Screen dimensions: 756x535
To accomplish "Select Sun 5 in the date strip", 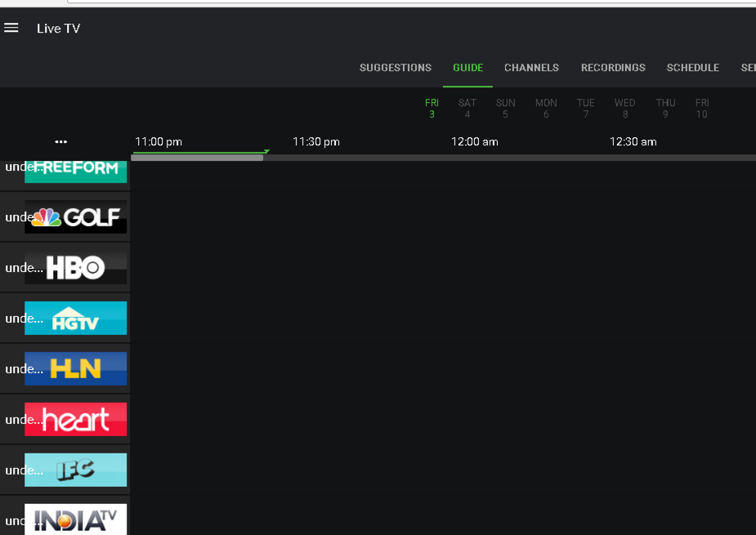I will pyautogui.click(x=505, y=109).
